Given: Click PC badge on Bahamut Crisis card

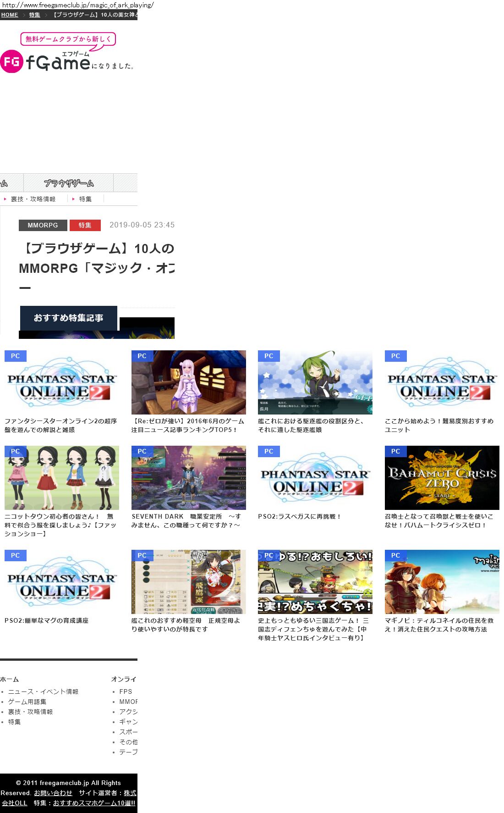Looking at the screenshot, I should coord(395,451).
